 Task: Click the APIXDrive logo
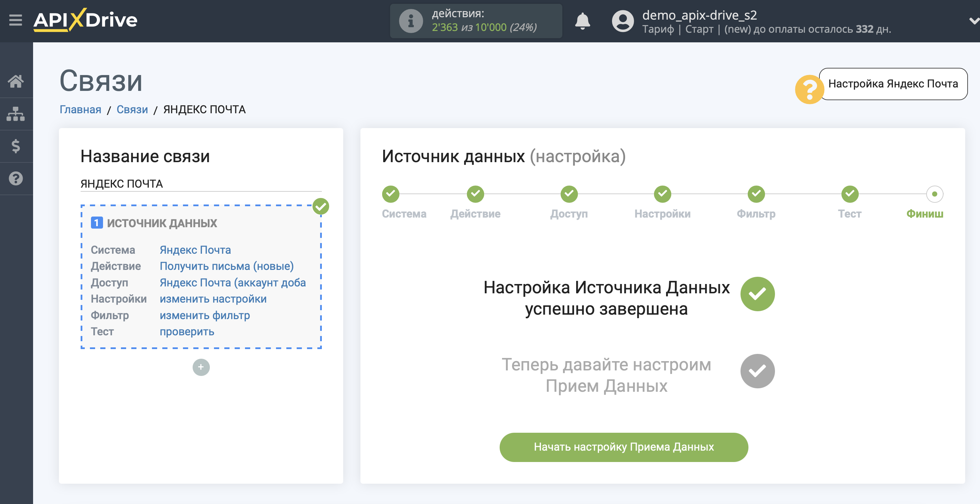coord(85,20)
